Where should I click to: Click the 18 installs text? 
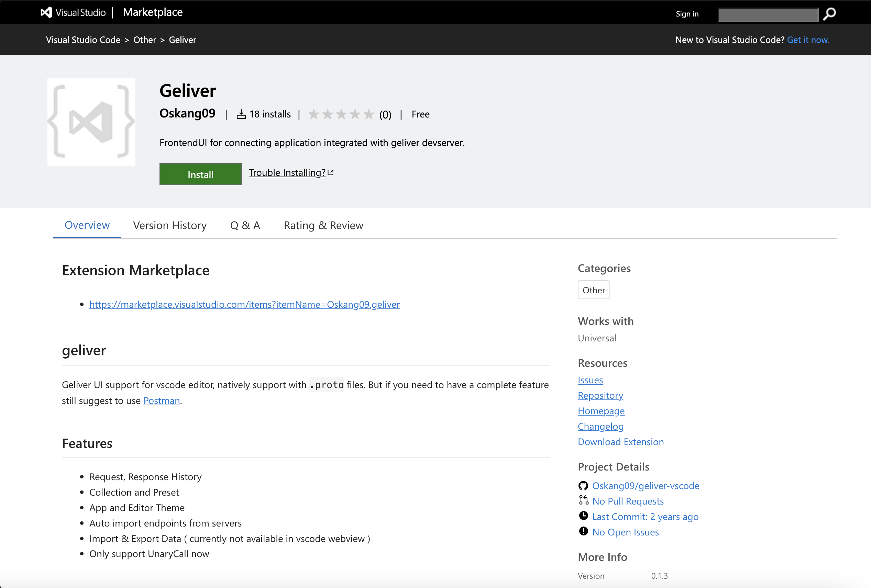270,114
